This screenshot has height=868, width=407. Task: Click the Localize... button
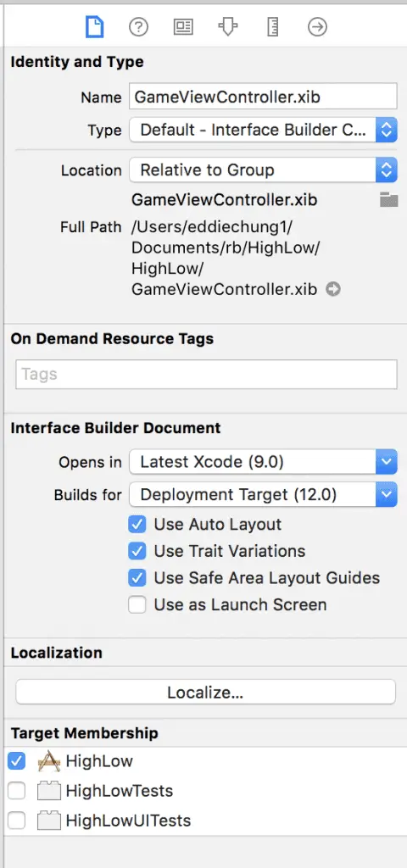click(x=205, y=692)
